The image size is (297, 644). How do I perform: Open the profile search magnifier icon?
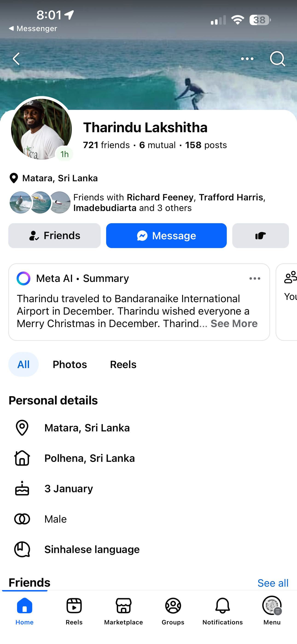tap(277, 59)
